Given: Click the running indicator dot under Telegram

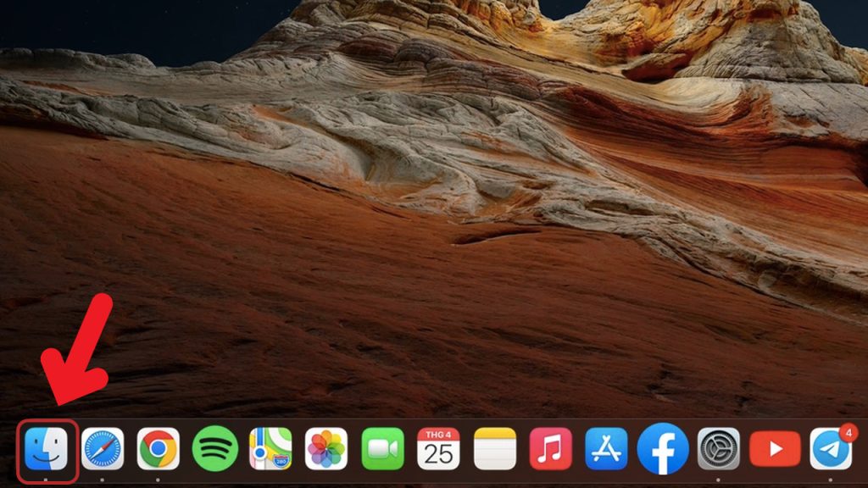Looking at the screenshot, I should [830, 480].
